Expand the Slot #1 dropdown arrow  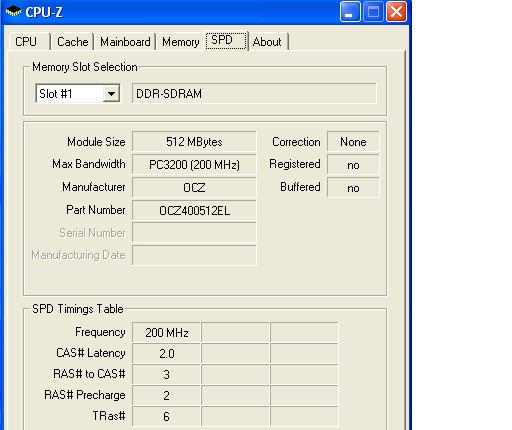pyautogui.click(x=111, y=94)
